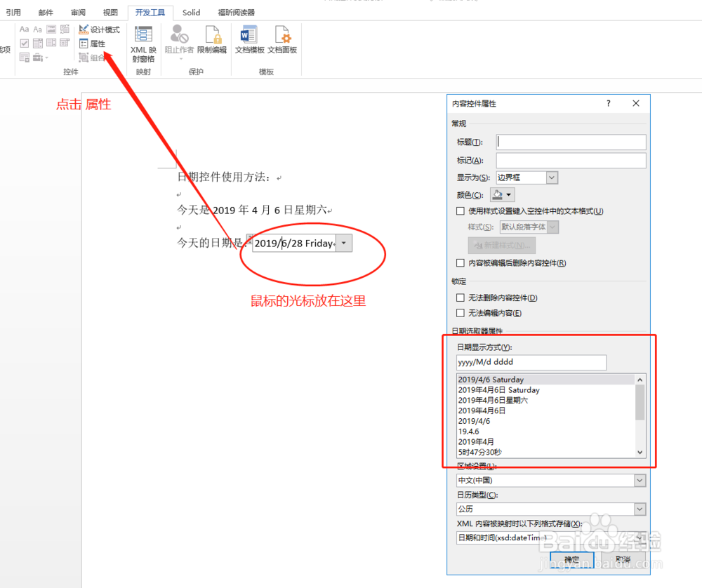The height and width of the screenshot is (588, 702).
Task: Click the 取消 button
Action: point(623,559)
